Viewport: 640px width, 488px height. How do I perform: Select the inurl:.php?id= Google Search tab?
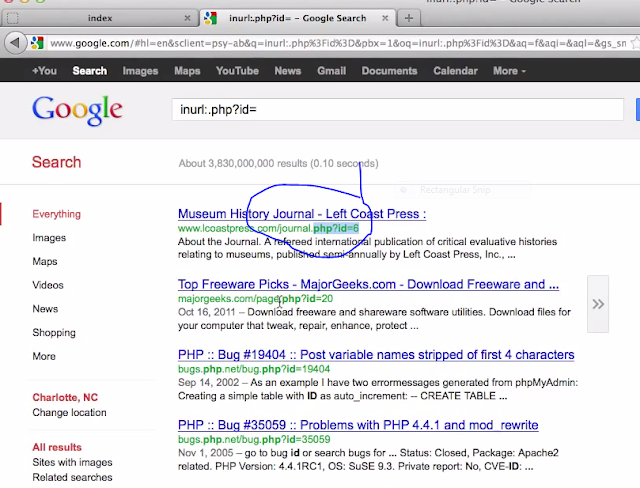coord(298,18)
